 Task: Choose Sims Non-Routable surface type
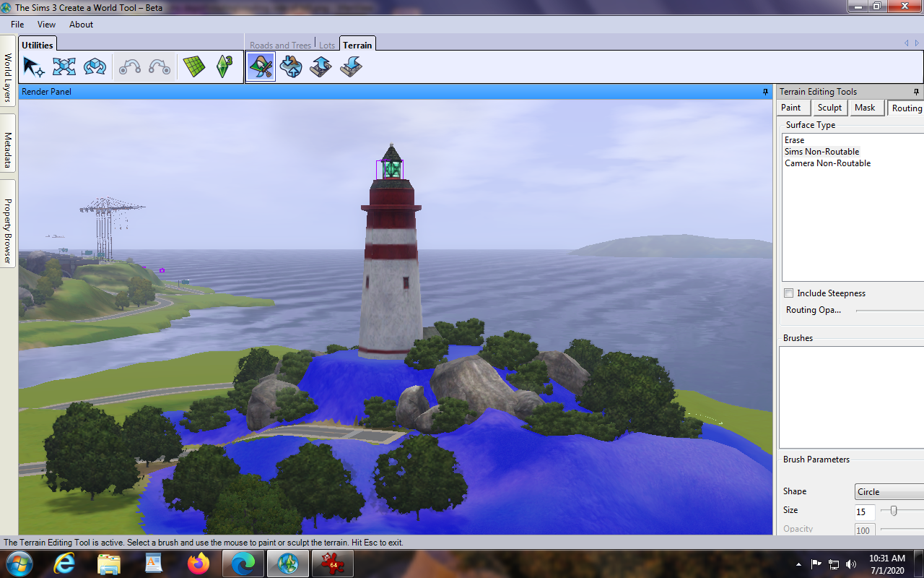(822, 152)
